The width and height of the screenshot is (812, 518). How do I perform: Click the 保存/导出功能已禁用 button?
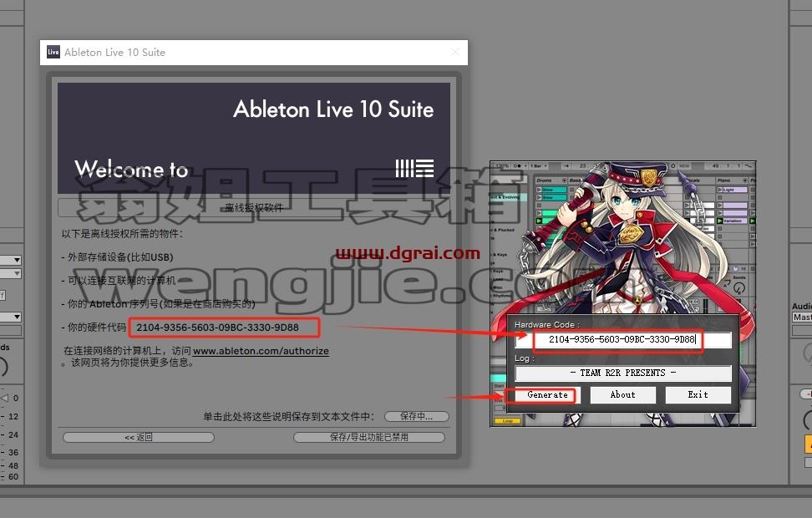coord(368,437)
